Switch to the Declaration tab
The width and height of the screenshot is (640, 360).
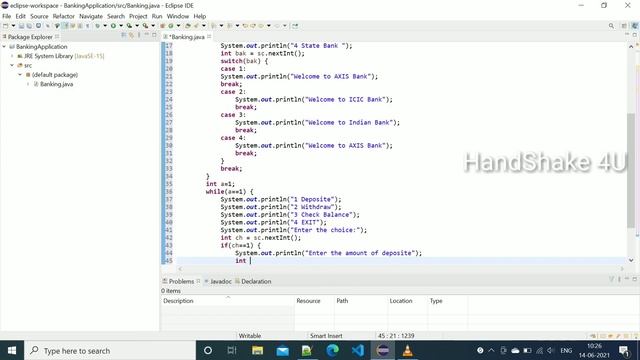(256, 281)
